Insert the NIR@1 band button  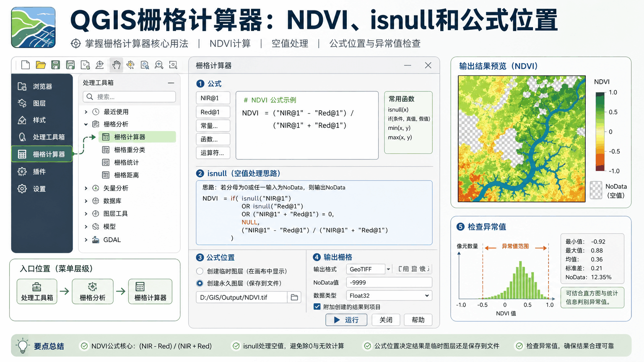(213, 98)
